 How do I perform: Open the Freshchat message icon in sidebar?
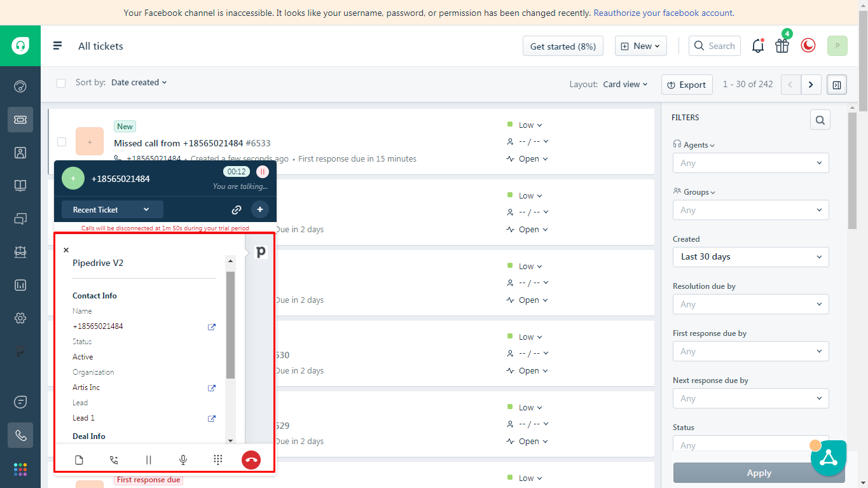pyautogui.click(x=20, y=402)
